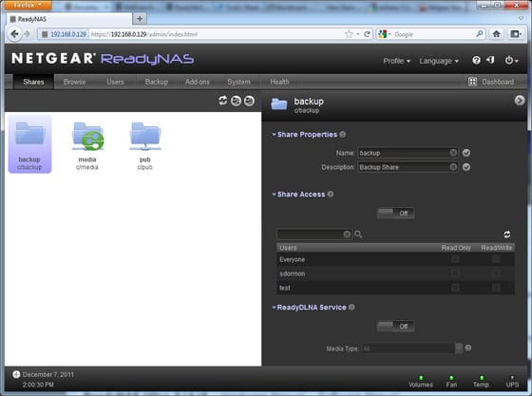Check Read/Write for test
Viewport: 532px width, 396px height.
click(496, 288)
